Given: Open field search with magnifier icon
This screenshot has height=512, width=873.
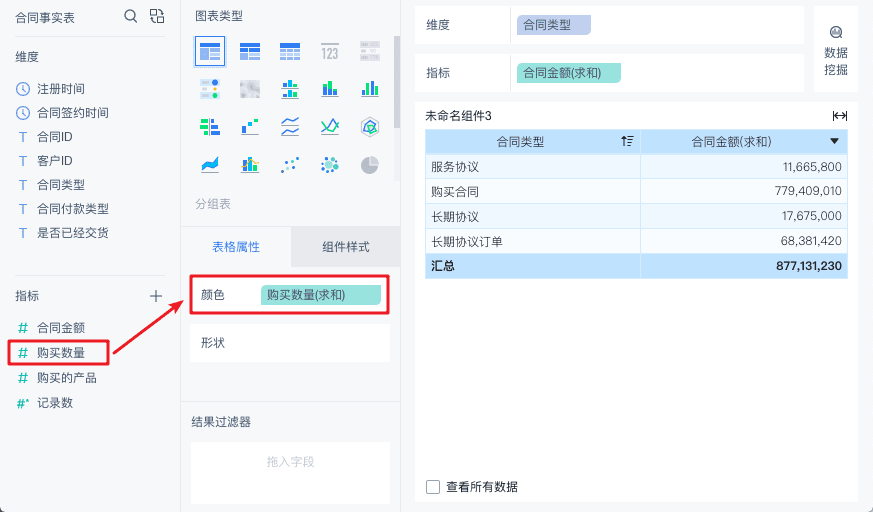Looking at the screenshot, I should (130, 16).
